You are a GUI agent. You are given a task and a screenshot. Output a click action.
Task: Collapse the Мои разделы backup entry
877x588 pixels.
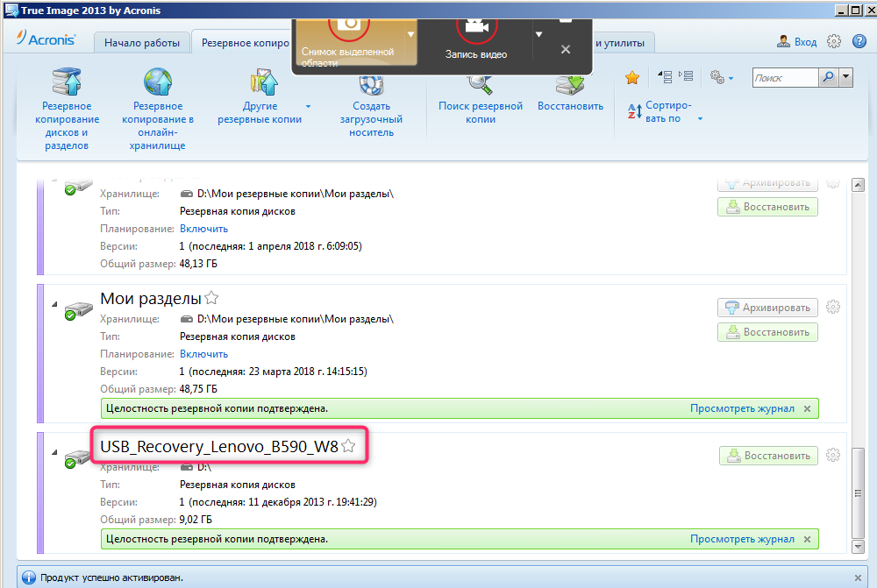[54, 304]
